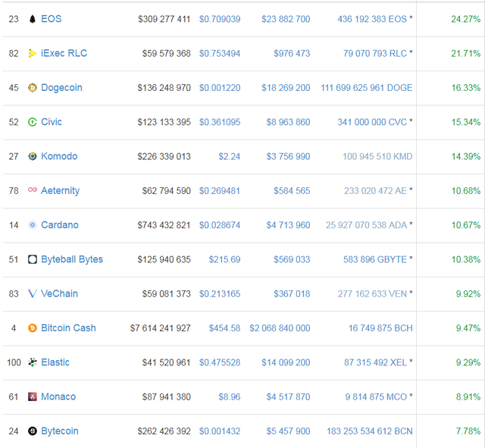Click Komodo volume $3 756 990
The height and width of the screenshot is (448, 485).
pos(288,157)
